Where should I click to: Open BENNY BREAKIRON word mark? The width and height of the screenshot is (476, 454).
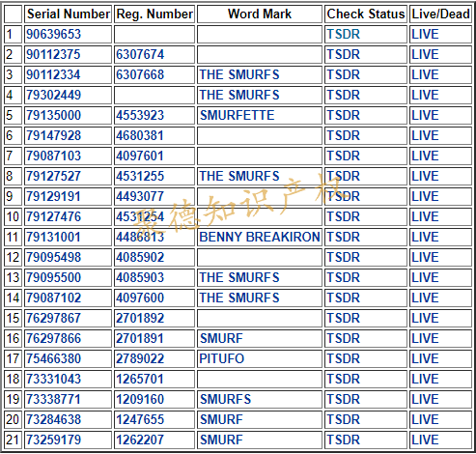click(x=260, y=237)
